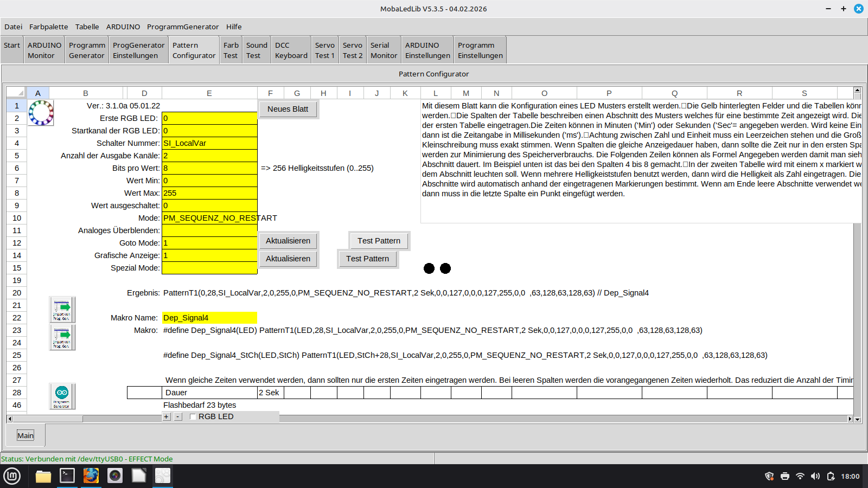The height and width of the screenshot is (488, 868).
Task: Switch to the DCC Keyboard tab
Action: pos(291,50)
